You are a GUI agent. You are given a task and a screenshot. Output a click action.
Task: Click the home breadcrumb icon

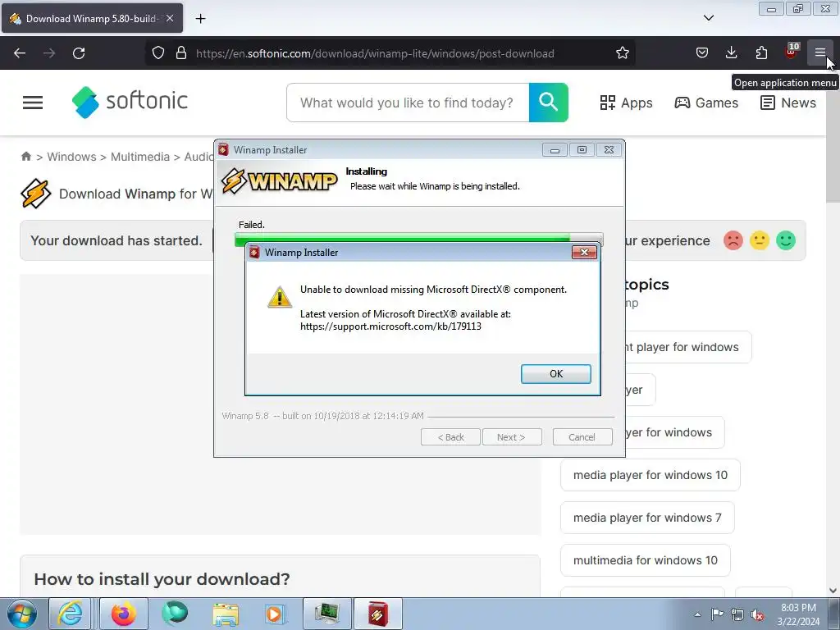(x=25, y=157)
